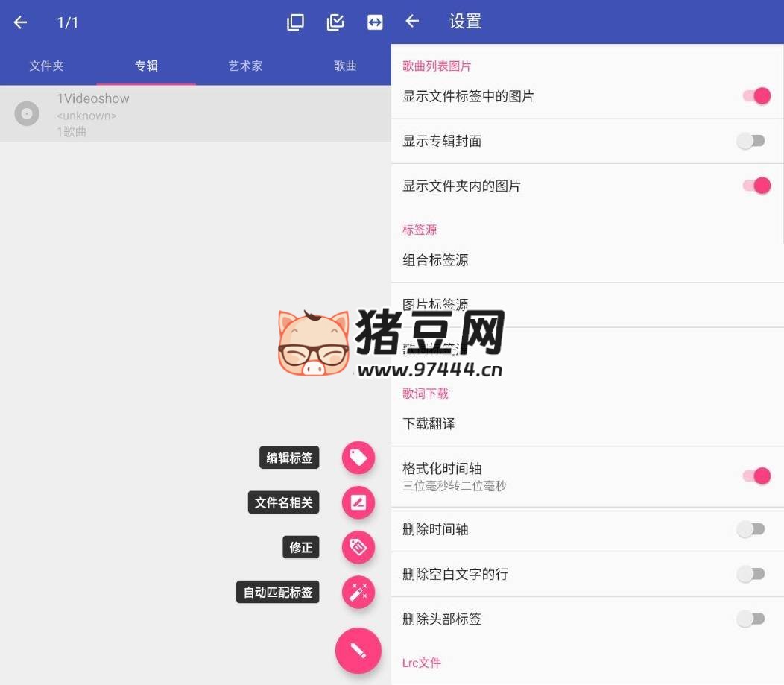Tap the main pink pencil action button
784x685 pixels.
click(x=358, y=650)
